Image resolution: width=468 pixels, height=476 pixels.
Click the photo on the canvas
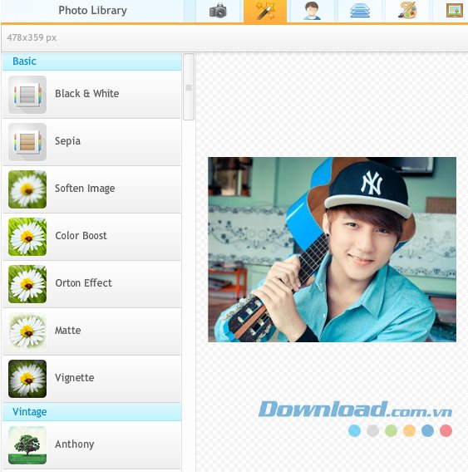tap(332, 249)
